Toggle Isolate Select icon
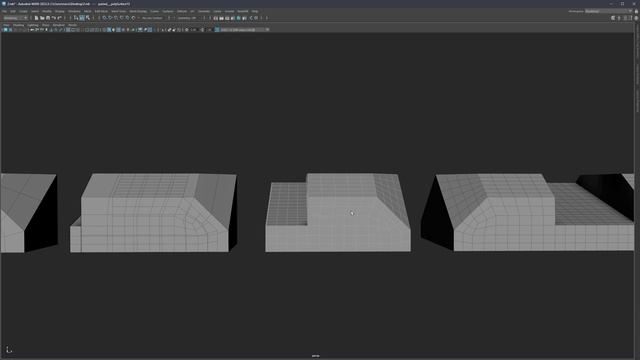640x360 pixels. [x=162, y=30]
